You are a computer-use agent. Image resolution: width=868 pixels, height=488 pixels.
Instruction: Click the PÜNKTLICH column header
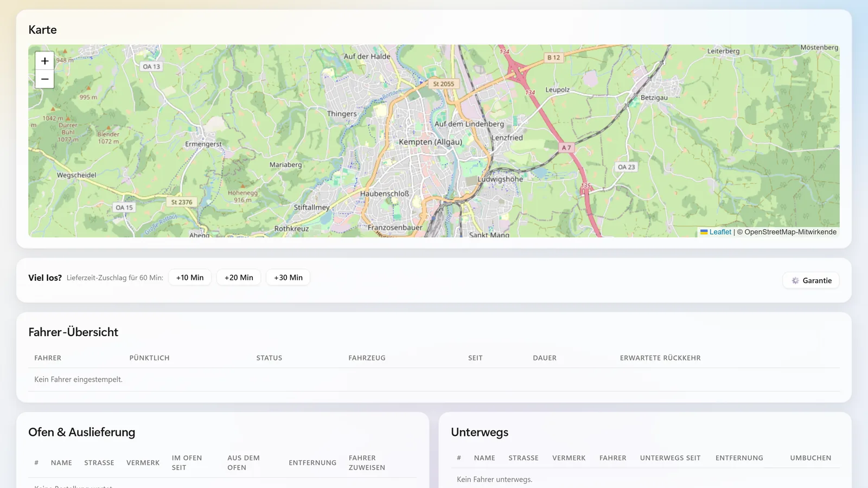pos(149,358)
